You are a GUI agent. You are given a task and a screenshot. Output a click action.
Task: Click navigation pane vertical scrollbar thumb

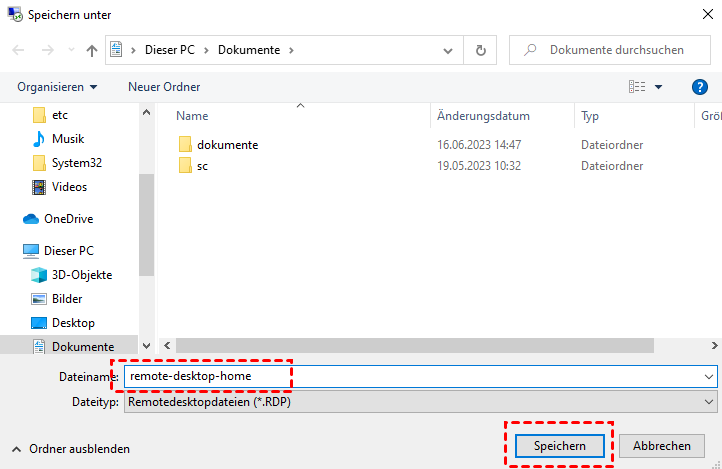click(x=146, y=225)
